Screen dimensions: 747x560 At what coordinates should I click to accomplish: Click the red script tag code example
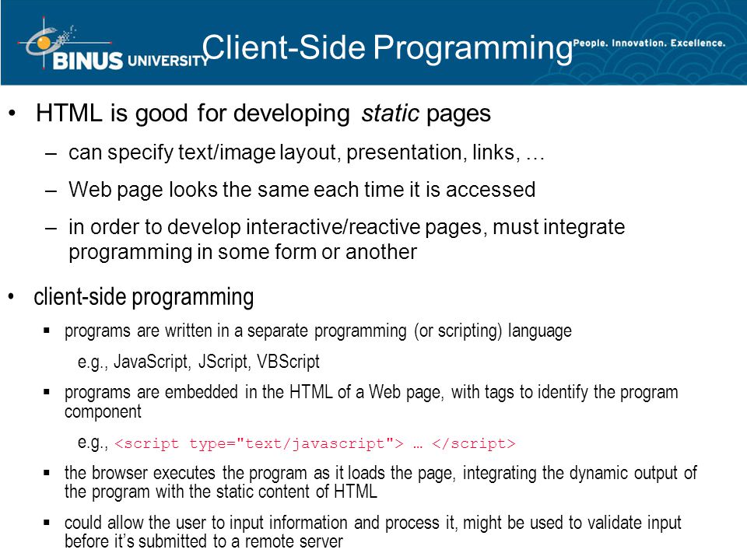315,444
